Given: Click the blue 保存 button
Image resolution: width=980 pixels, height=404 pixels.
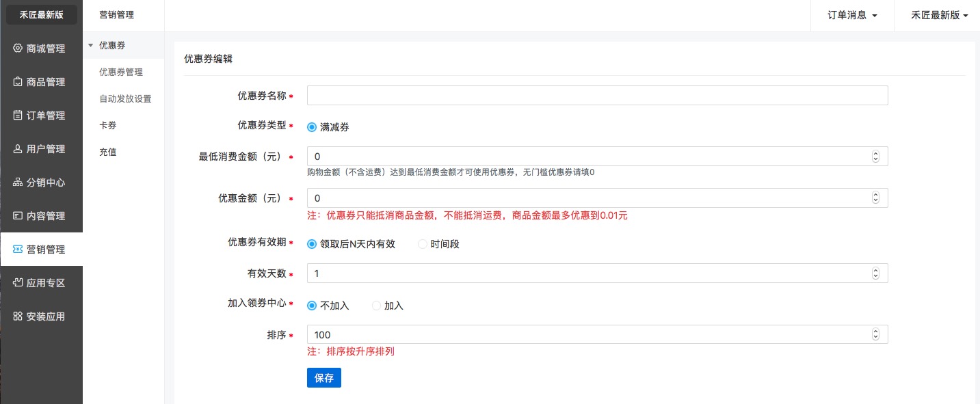Looking at the screenshot, I should click(323, 378).
